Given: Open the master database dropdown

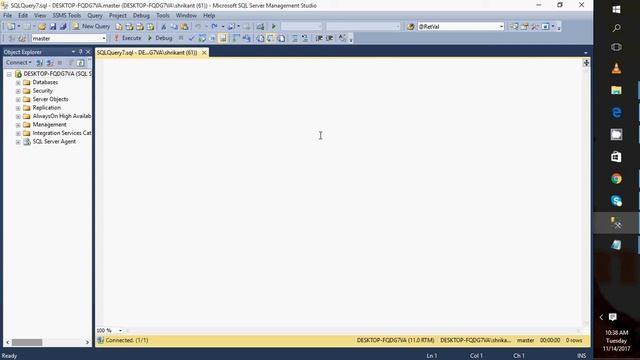Looking at the screenshot, I should pyautogui.click(x=104, y=38).
